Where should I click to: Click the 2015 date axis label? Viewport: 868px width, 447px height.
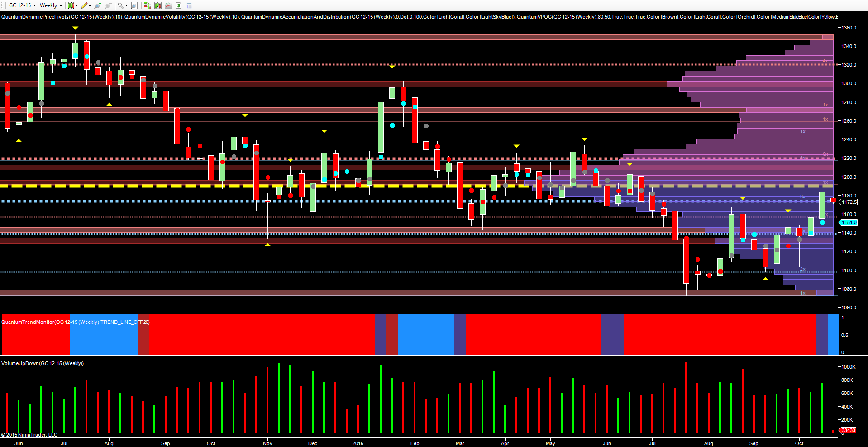pos(358,443)
